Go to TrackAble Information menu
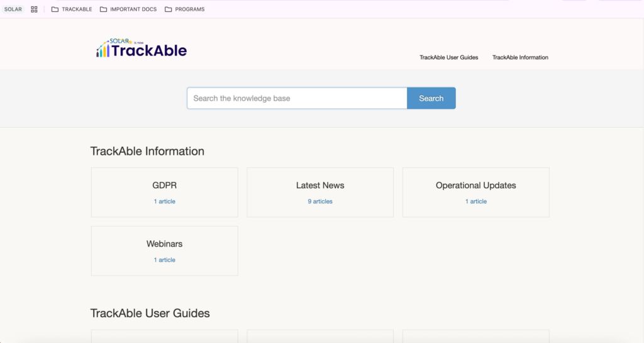The image size is (644, 343). (520, 57)
